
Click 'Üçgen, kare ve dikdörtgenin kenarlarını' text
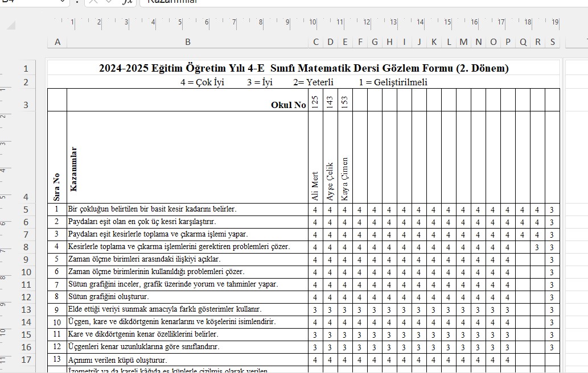(x=172, y=321)
